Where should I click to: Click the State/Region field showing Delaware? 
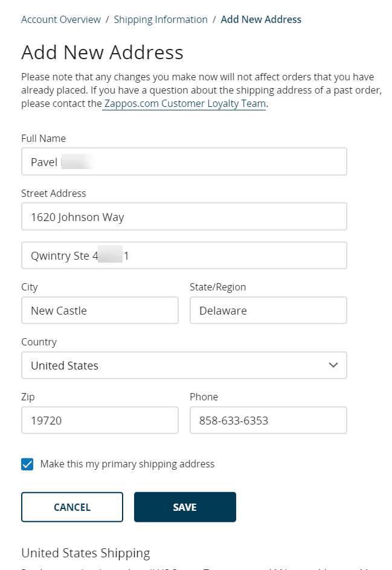pyautogui.click(x=268, y=310)
